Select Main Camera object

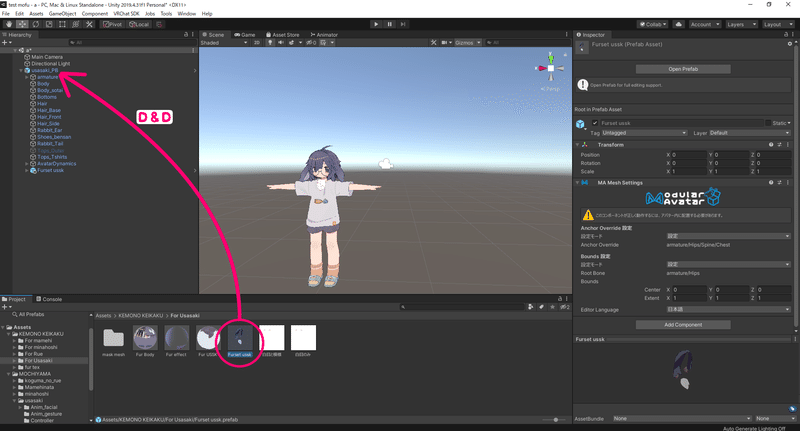pos(47,57)
